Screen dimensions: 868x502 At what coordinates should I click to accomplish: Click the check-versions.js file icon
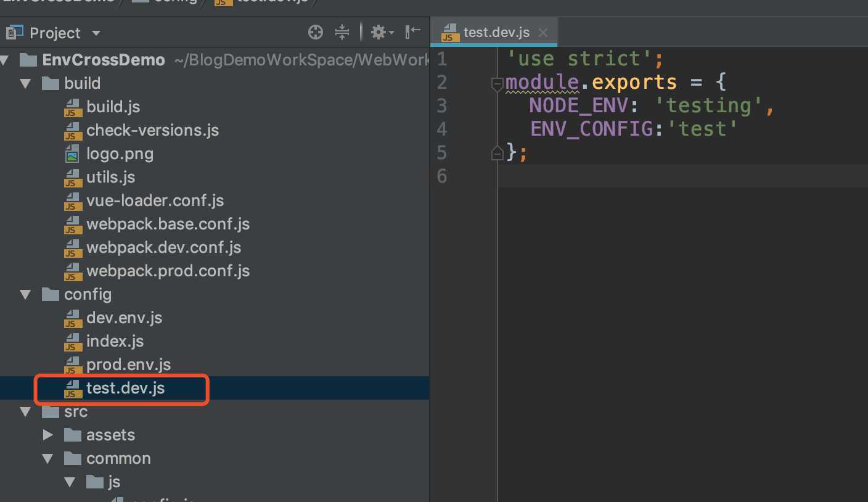coord(73,131)
